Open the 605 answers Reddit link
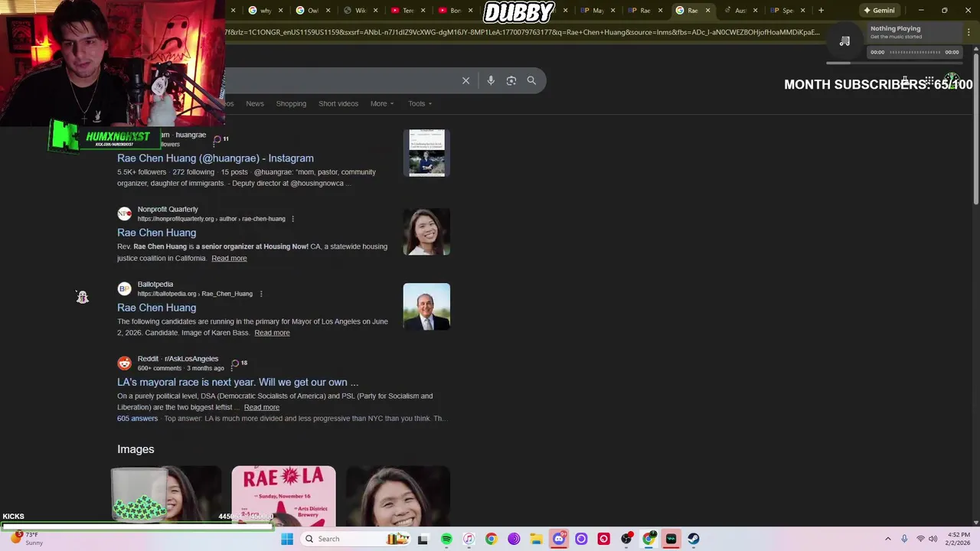The width and height of the screenshot is (980, 551). 137,419
